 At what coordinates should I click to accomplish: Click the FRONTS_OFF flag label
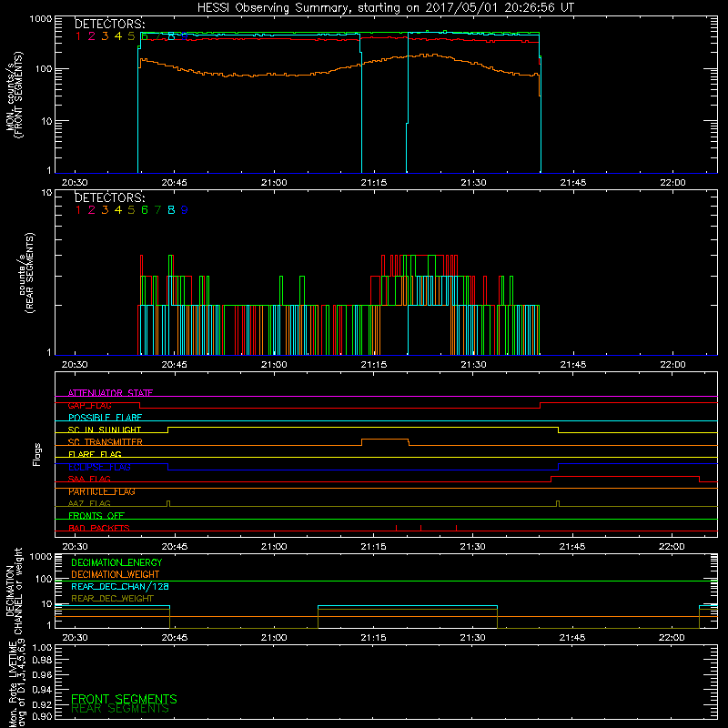(96, 516)
